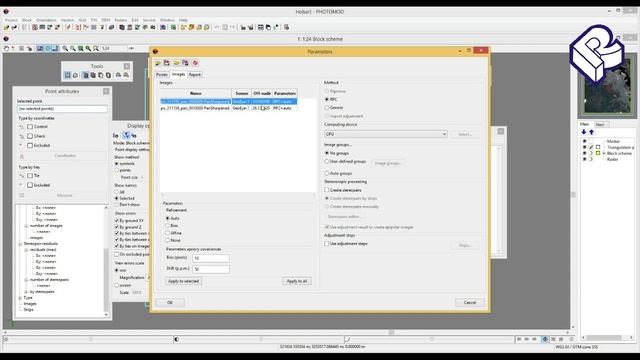Click the green fit-to-window zoom icon
Image resolution: width=640 pixels, height=360 pixels.
(80, 49)
